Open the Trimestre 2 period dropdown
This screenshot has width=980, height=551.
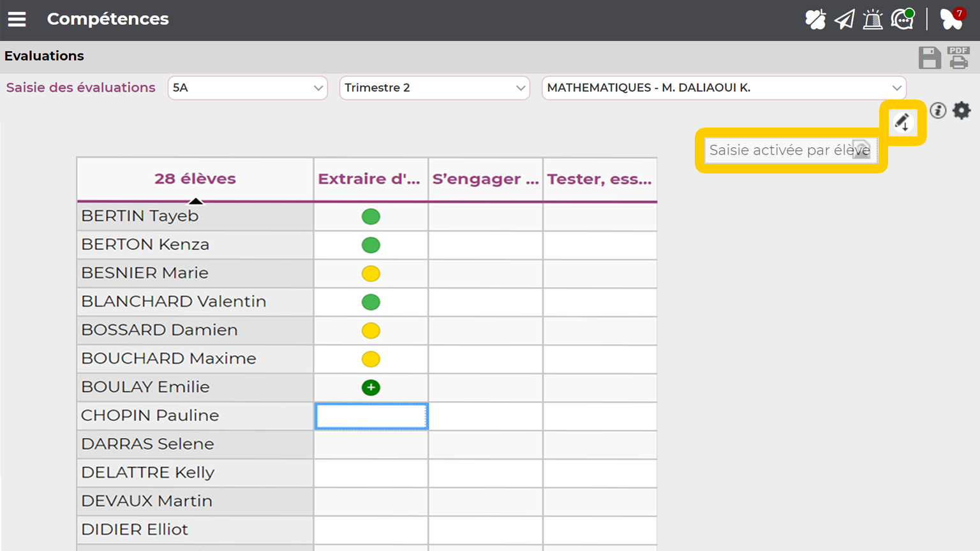434,88
